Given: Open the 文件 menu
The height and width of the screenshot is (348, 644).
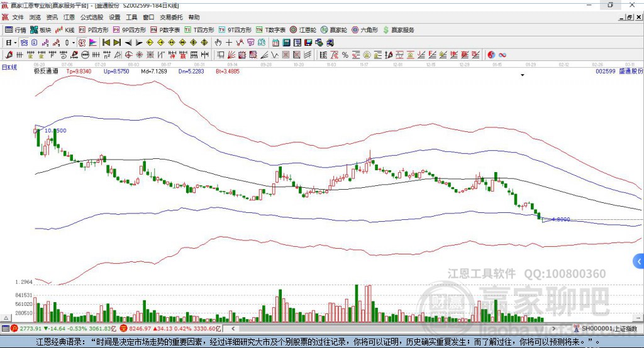Looking at the screenshot, I should (18, 17).
